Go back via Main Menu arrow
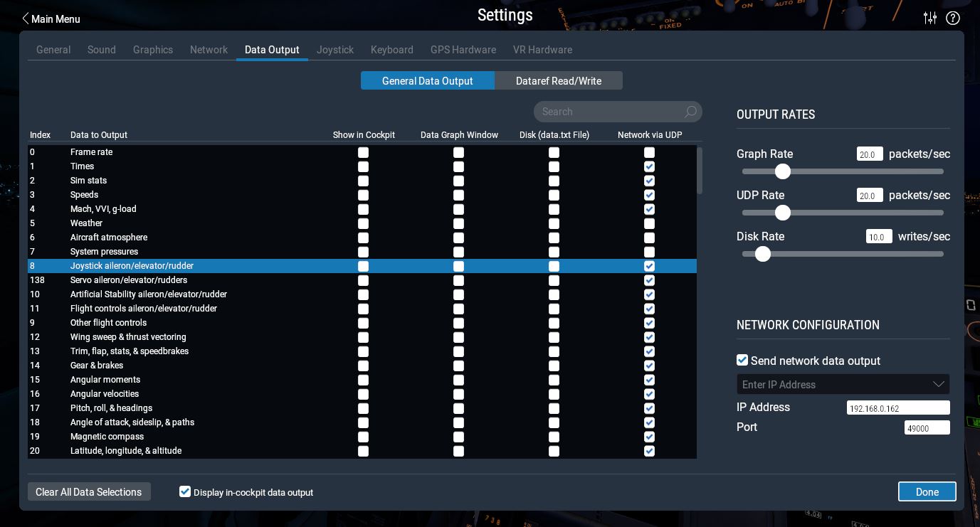Screen dimensions: 980x527 point(51,18)
